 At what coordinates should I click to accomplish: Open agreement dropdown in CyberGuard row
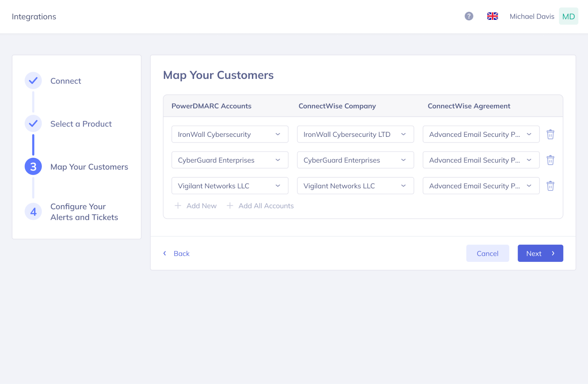(481, 160)
